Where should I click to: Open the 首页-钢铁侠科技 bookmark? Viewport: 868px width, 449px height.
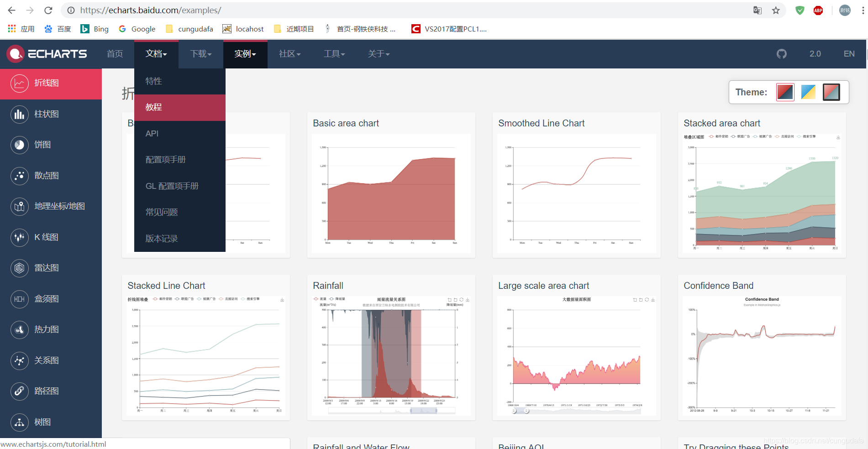coord(360,29)
